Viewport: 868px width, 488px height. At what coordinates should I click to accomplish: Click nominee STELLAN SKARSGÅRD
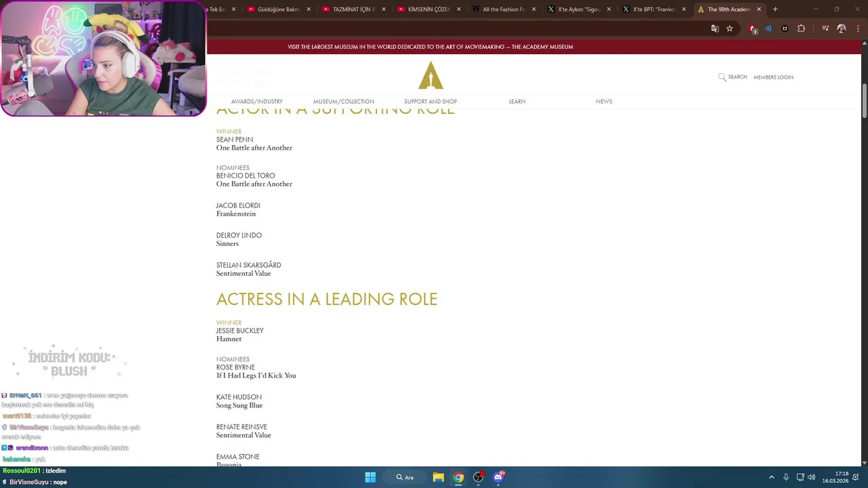(x=248, y=265)
